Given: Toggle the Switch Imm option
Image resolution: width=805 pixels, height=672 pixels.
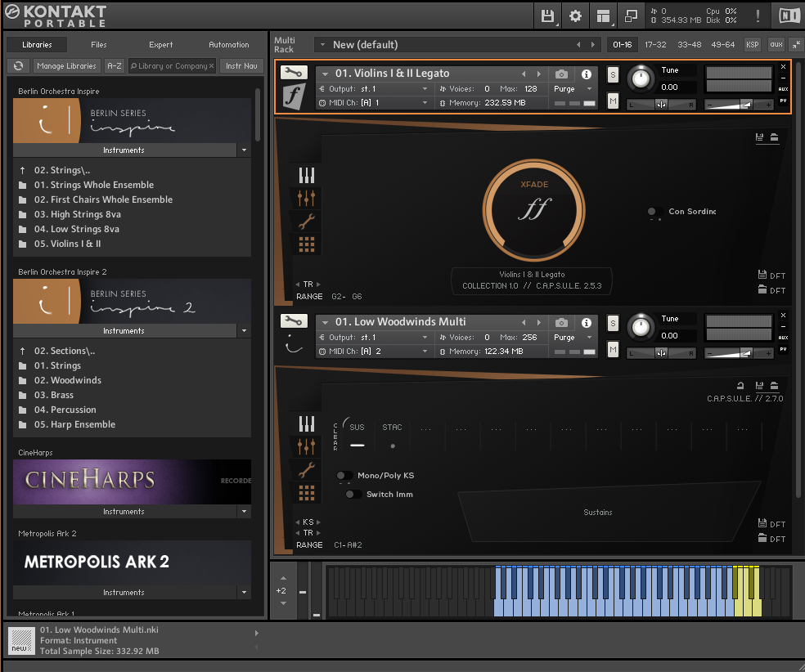Looking at the screenshot, I should (353, 494).
